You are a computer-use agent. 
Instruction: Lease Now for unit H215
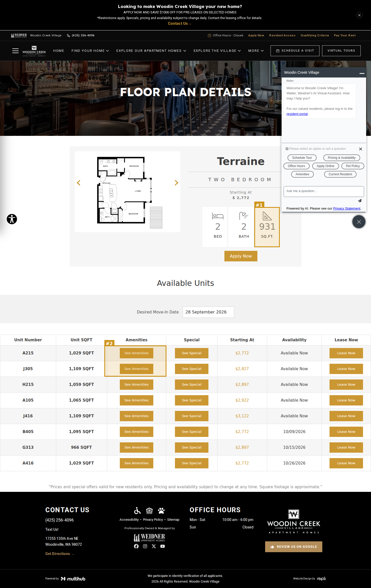(x=346, y=385)
